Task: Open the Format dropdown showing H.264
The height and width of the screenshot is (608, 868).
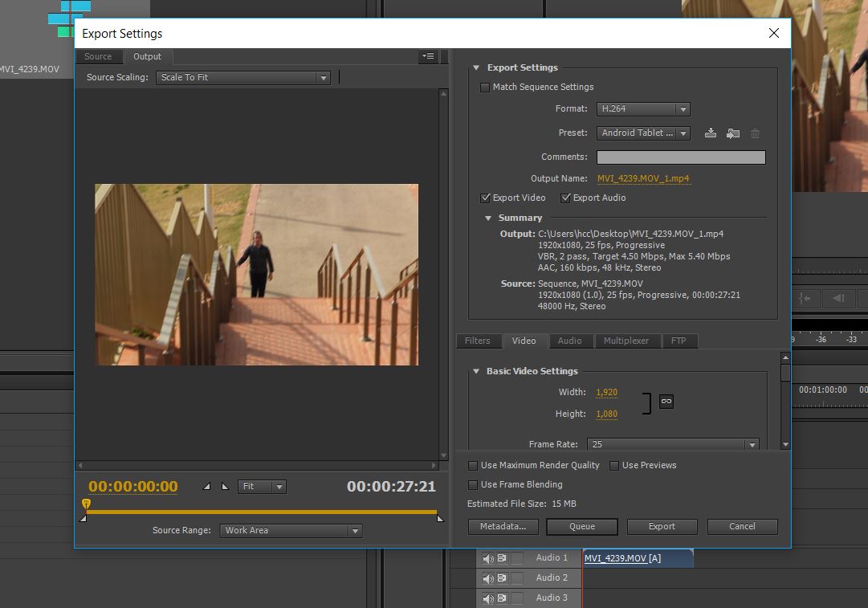Action: 643,109
